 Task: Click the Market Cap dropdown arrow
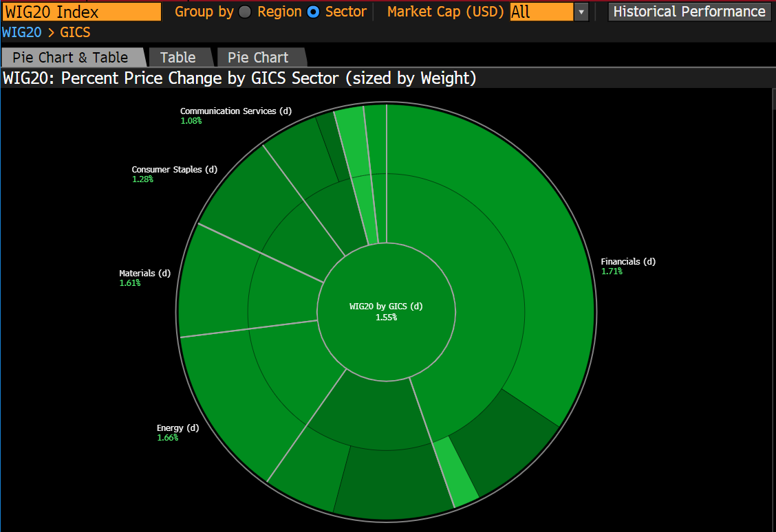(581, 12)
